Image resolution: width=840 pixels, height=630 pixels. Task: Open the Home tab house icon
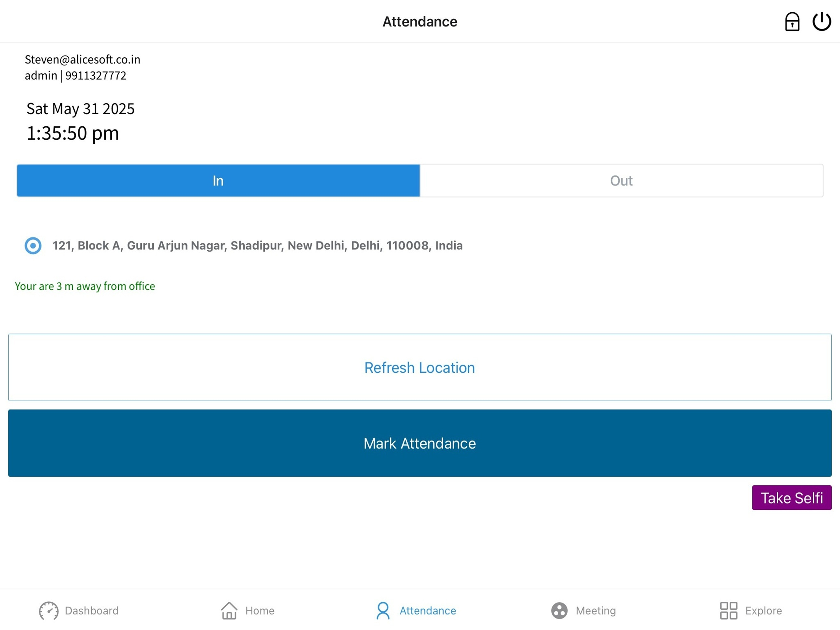229,611
